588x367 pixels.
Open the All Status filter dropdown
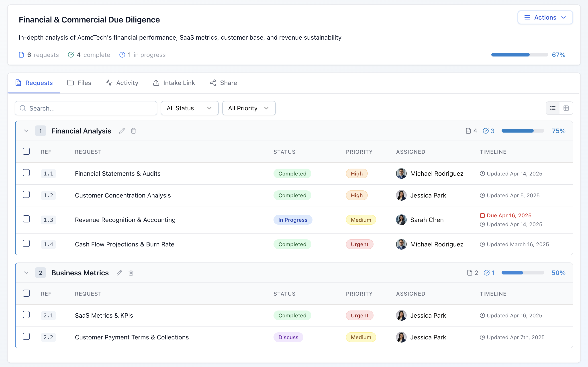tap(190, 108)
